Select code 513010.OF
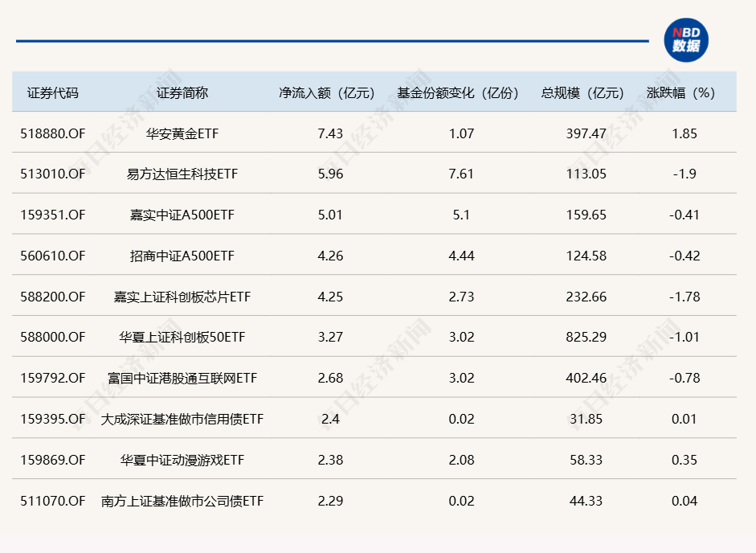 (52, 174)
